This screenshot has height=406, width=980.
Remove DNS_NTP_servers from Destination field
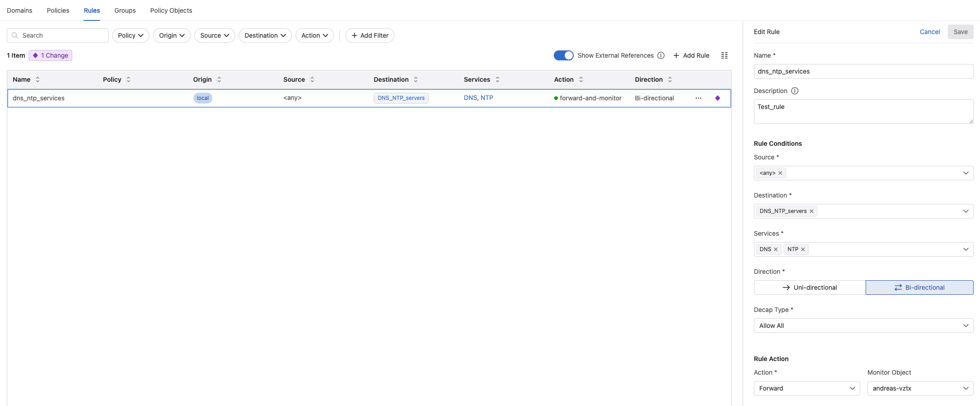click(812, 211)
